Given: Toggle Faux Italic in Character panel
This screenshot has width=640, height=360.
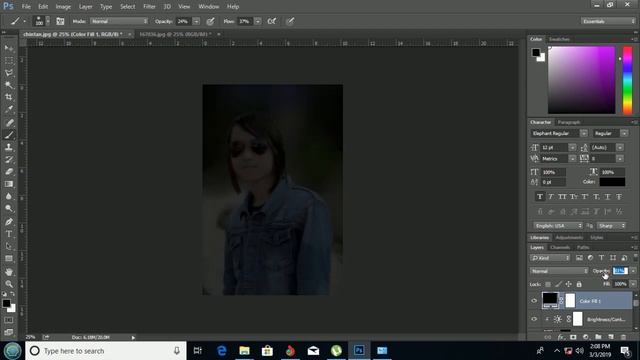Looking at the screenshot, I should coord(551,197).
